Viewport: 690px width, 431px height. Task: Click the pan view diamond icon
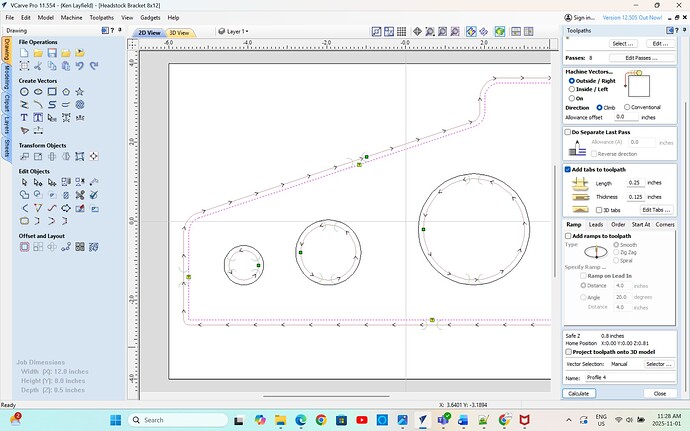[x=417, y=31]
